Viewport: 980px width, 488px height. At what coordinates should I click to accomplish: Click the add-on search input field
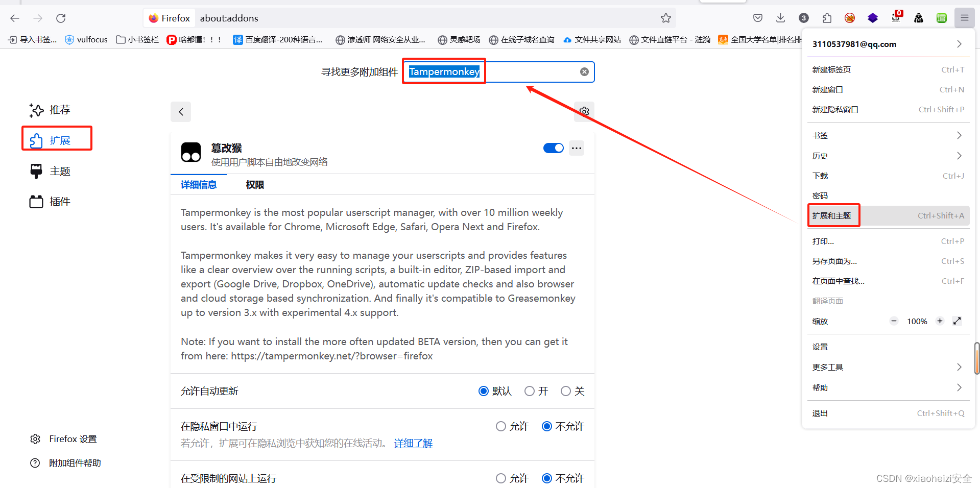499,72
